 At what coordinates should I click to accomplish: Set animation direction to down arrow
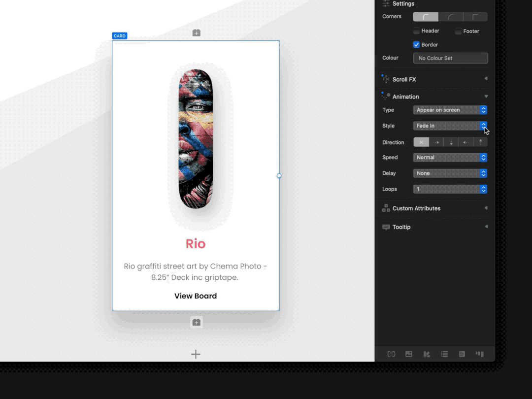451,142
